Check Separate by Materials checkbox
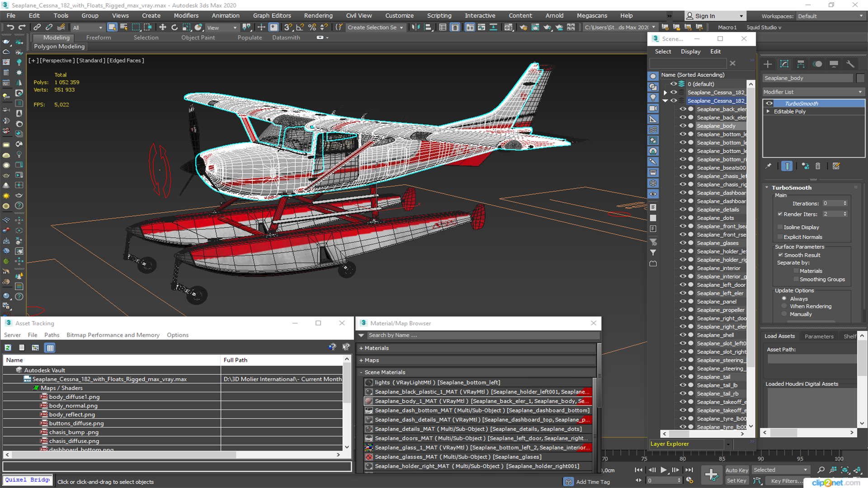868x488 pixels. pyautogui.click(x=796, y=271)
